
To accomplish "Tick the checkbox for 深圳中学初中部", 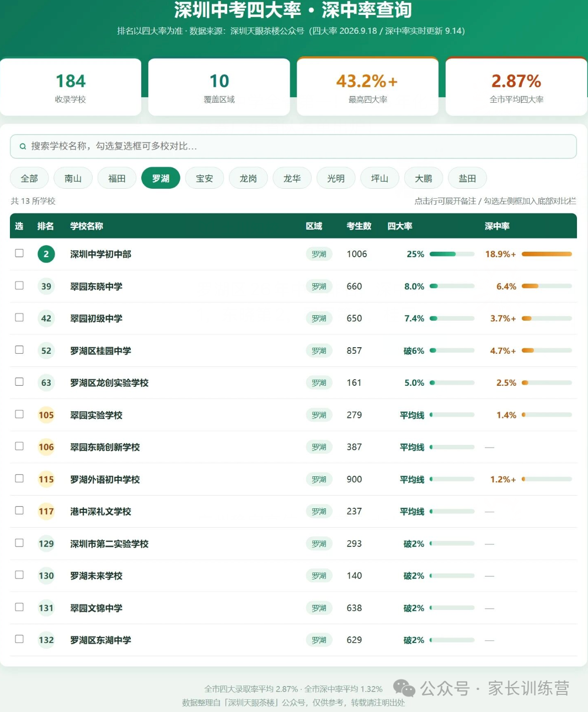I will pyautogui.click(x=19, y=253).
